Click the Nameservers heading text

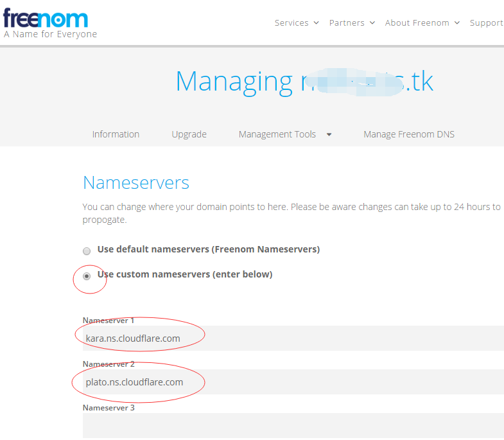136,182
